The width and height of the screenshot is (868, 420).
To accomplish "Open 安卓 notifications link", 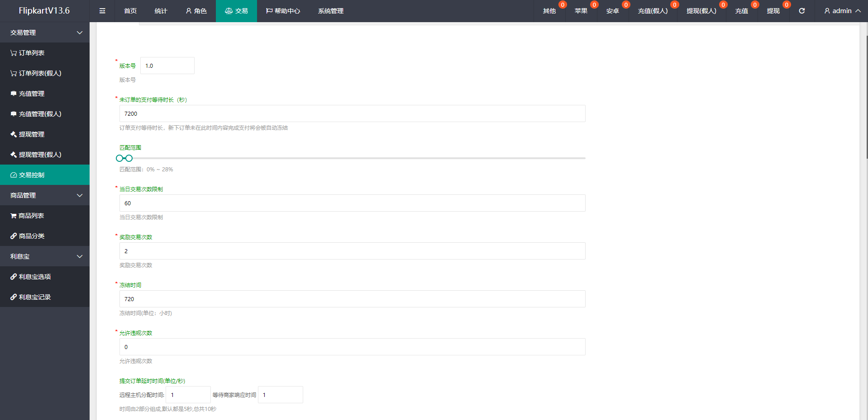I will click(x=613, y=11).
